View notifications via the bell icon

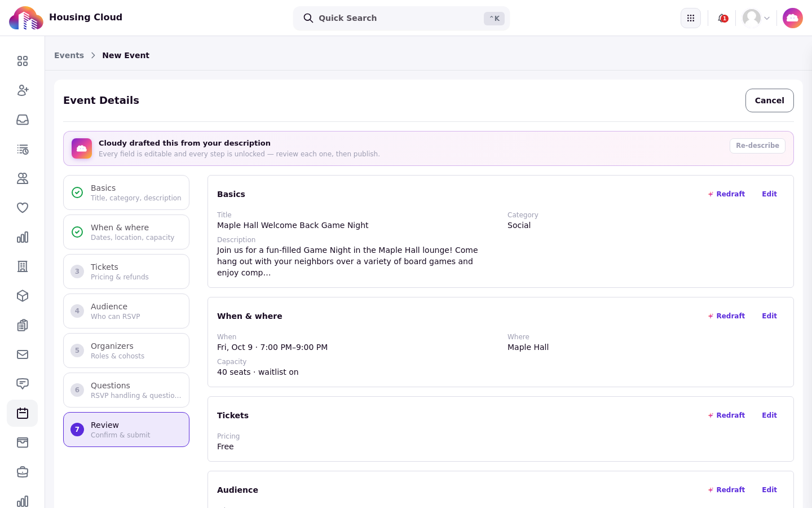tap(722, 18)
